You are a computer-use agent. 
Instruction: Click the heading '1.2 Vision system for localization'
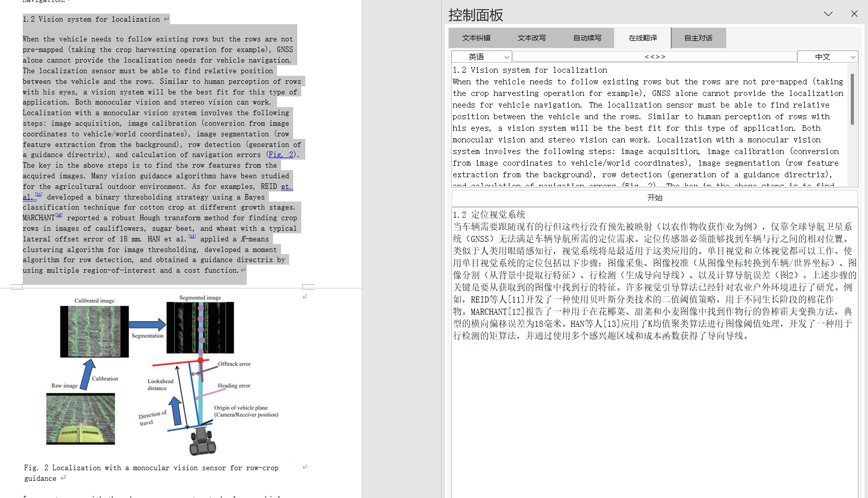click(x=91, y=19)
